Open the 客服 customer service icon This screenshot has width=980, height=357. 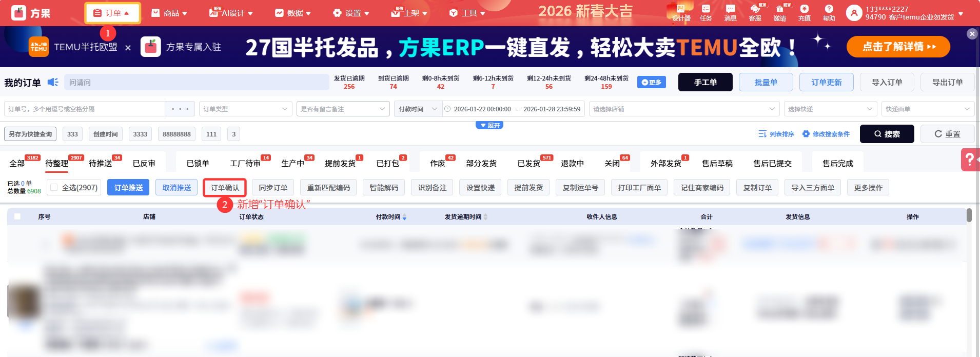coord(755,13)
